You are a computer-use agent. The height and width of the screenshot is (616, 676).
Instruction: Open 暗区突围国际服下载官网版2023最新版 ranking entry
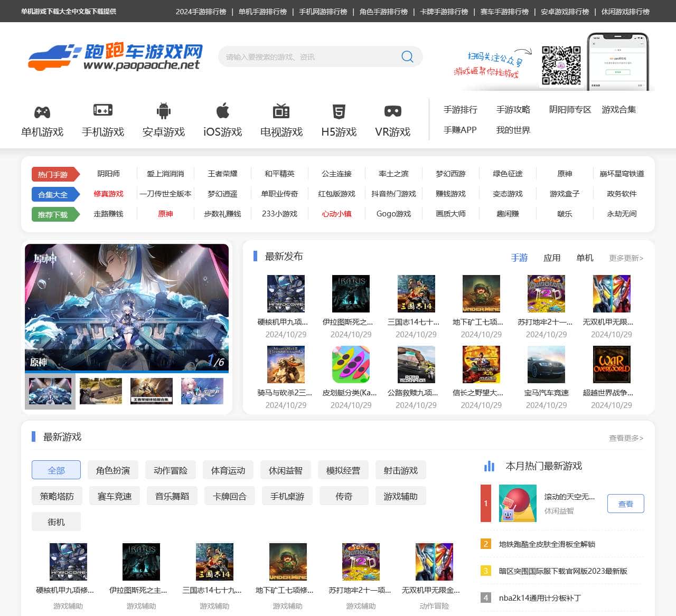563,571
